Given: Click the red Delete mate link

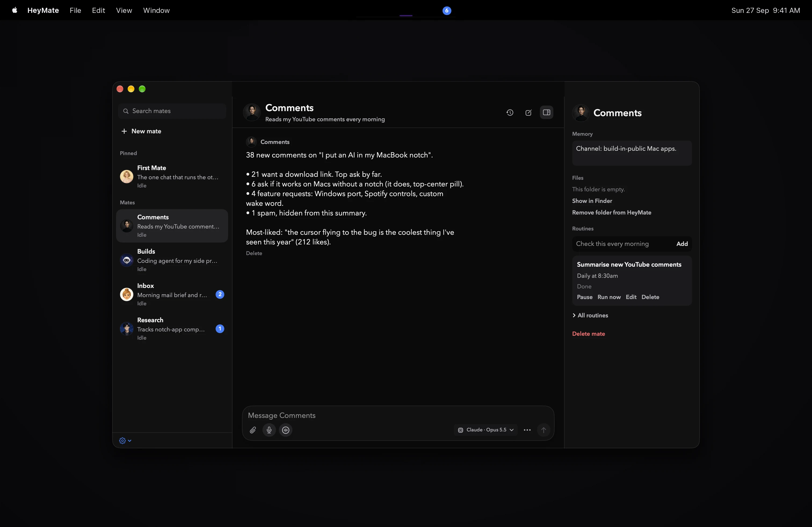Looking at the screenshot, I should (588, 334).
